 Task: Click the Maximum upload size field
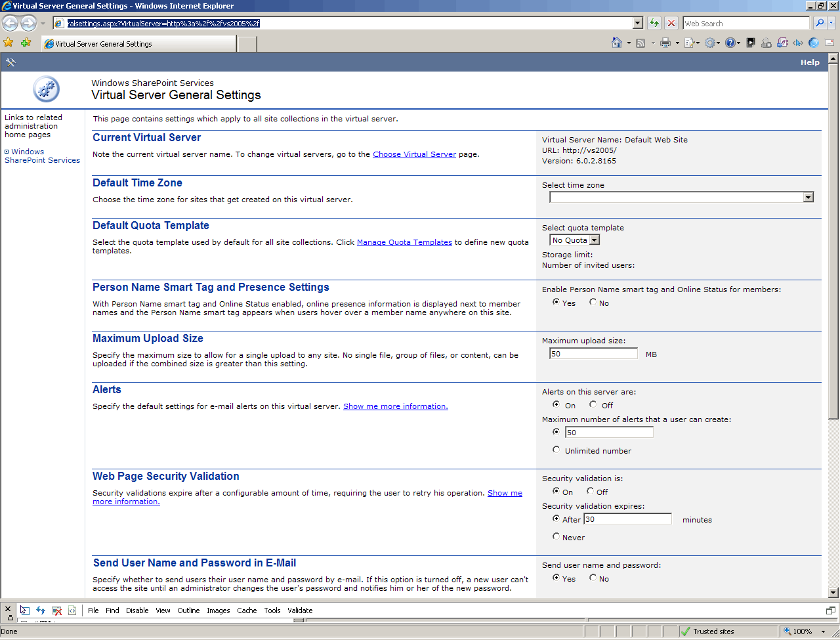tap(593, 353)
